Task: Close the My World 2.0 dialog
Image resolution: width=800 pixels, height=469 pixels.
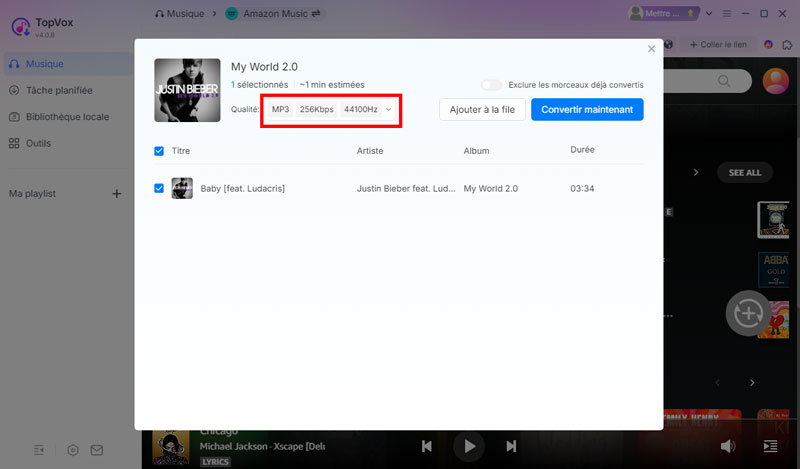Action: click(x=651, y=49)
